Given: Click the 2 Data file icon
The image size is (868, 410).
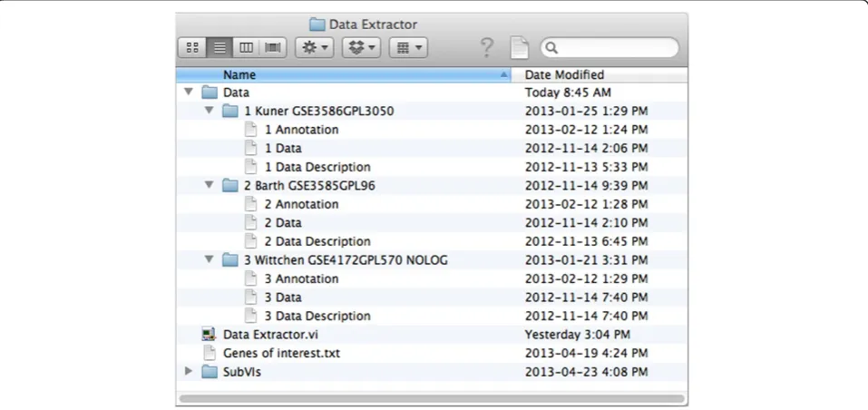Looking at the screenshot, I should point(250,222).
